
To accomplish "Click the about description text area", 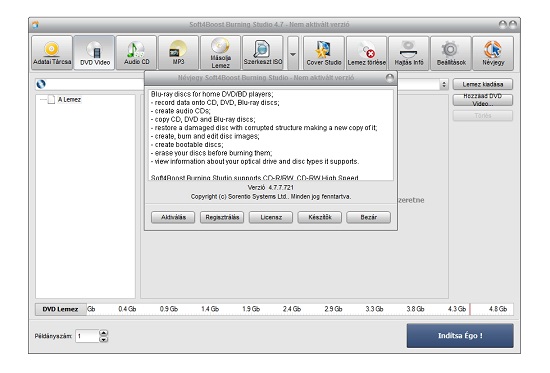I will click(271, 135).
